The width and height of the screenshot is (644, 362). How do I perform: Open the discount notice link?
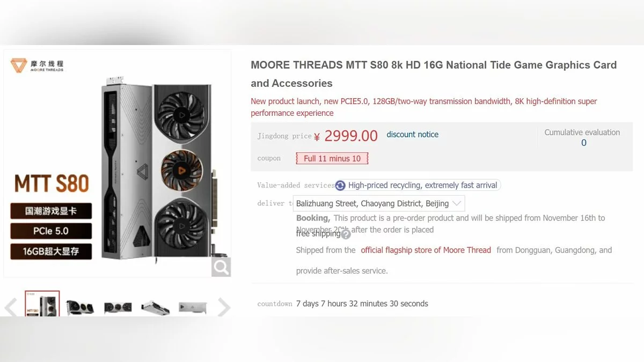412,135
